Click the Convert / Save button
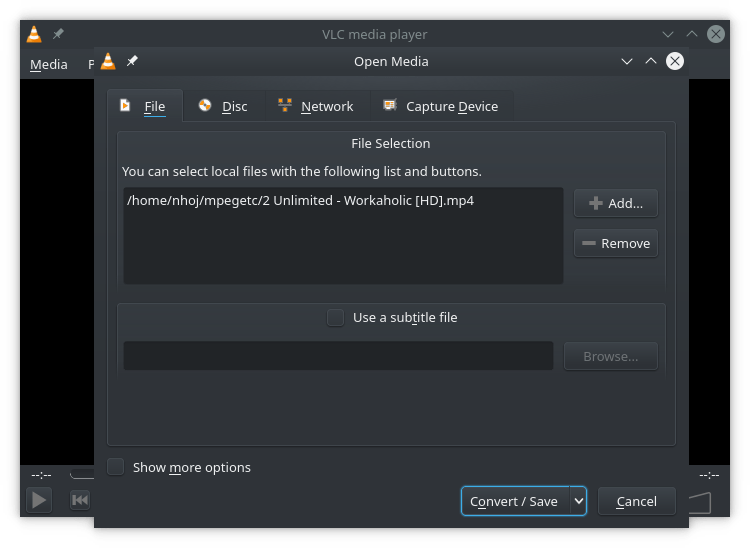The height and width of the screenshot is (548, 750). coord(515,501)
